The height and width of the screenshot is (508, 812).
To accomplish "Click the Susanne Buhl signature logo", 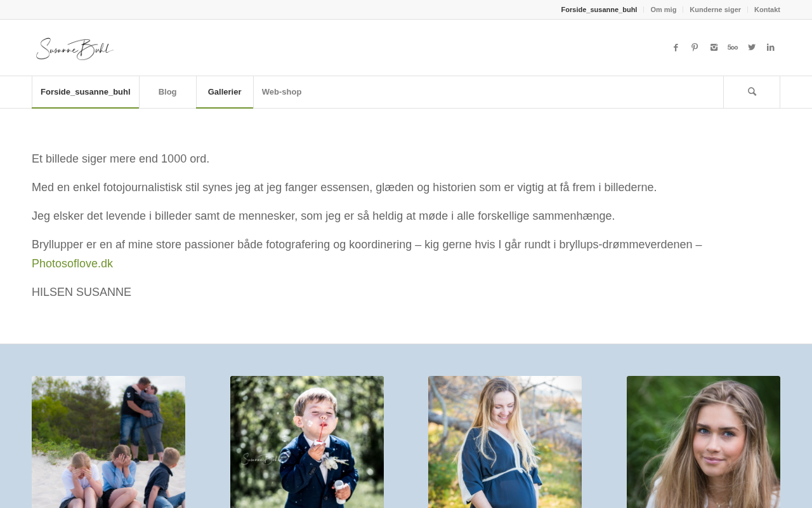I will [75, 48].
